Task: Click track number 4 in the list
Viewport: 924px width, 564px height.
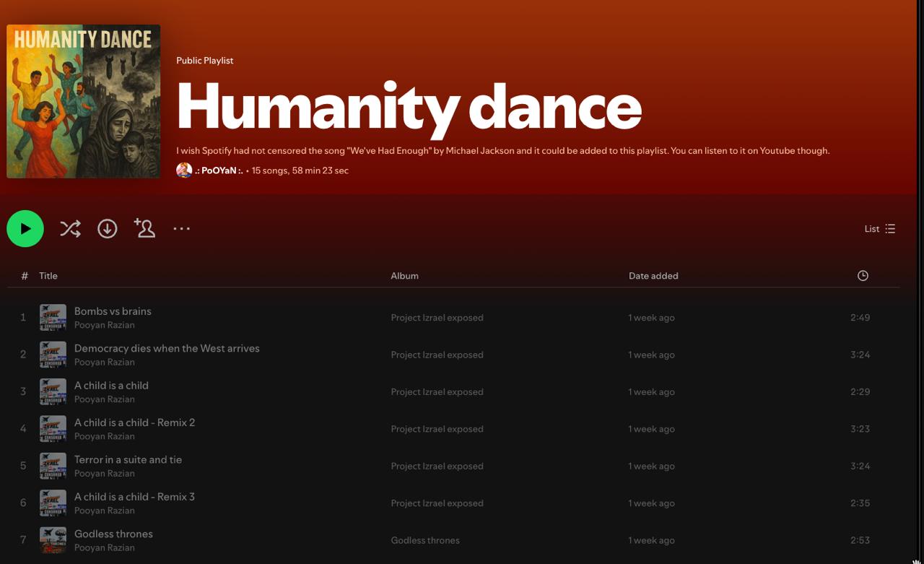Action: (23, 429)
